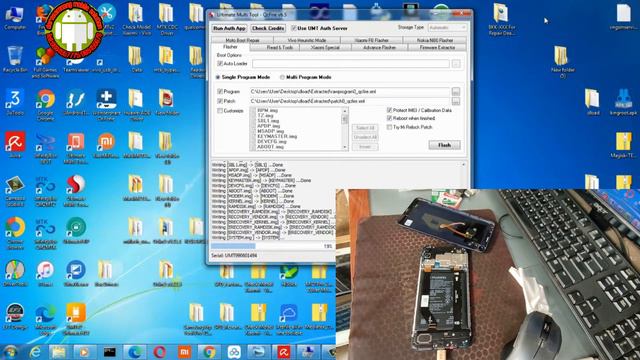This screenshot has width=640, height=360.
Task: Open the Advance Flasher tab
Action: [x=380, y=48]
